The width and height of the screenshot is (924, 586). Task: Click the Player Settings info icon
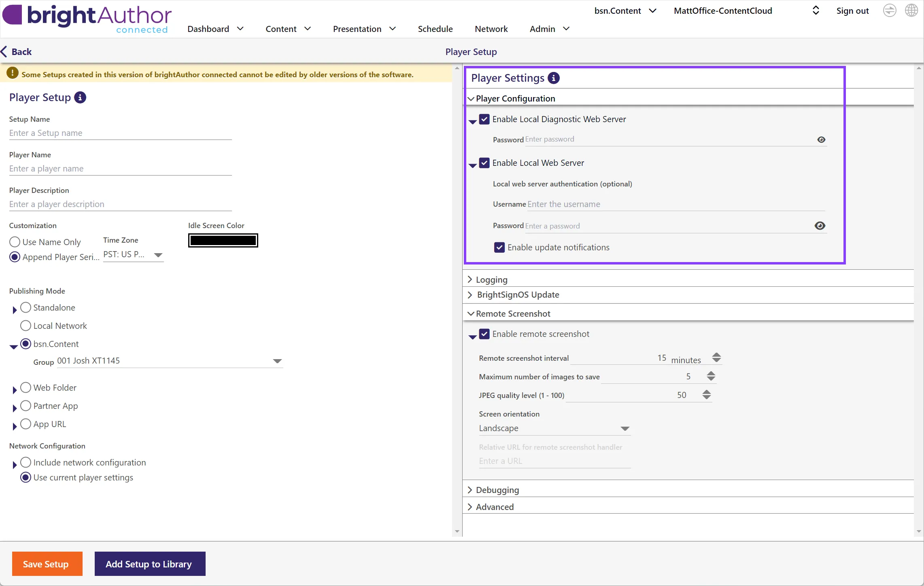554,78
